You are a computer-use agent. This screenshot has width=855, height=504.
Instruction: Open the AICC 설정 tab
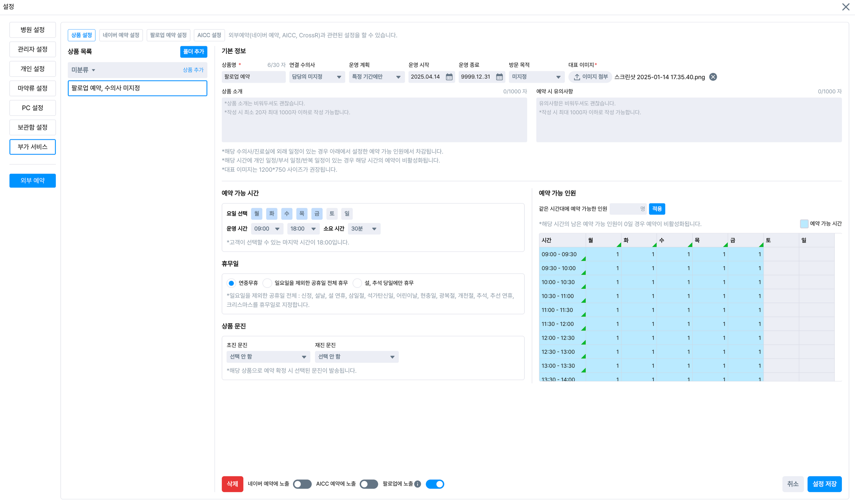click(209, 35)
